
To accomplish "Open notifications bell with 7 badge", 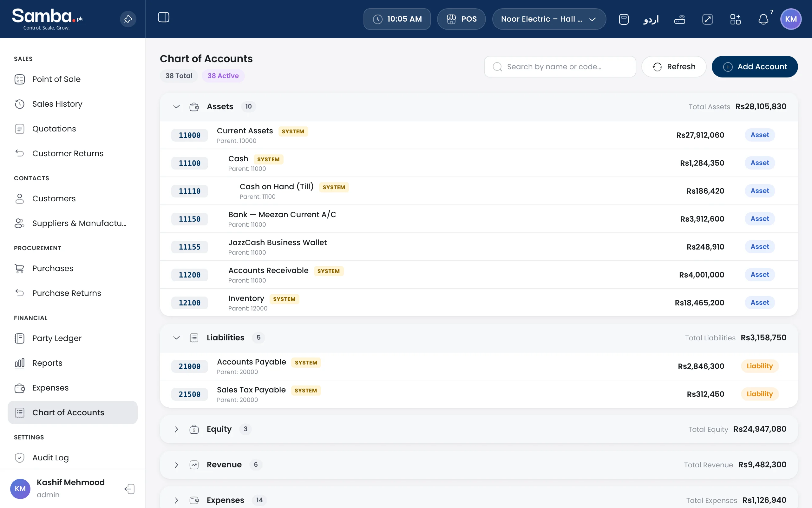I will [763, 19].
